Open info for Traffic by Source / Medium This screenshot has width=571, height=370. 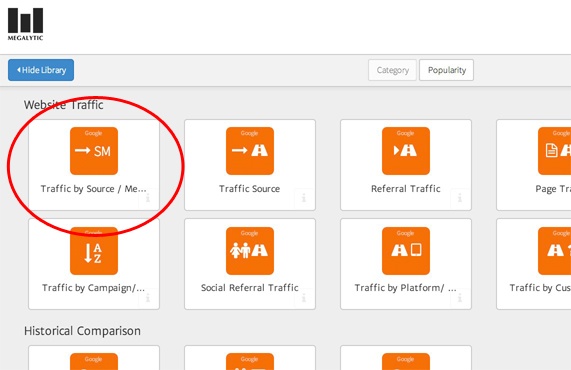tap(148, 198)
